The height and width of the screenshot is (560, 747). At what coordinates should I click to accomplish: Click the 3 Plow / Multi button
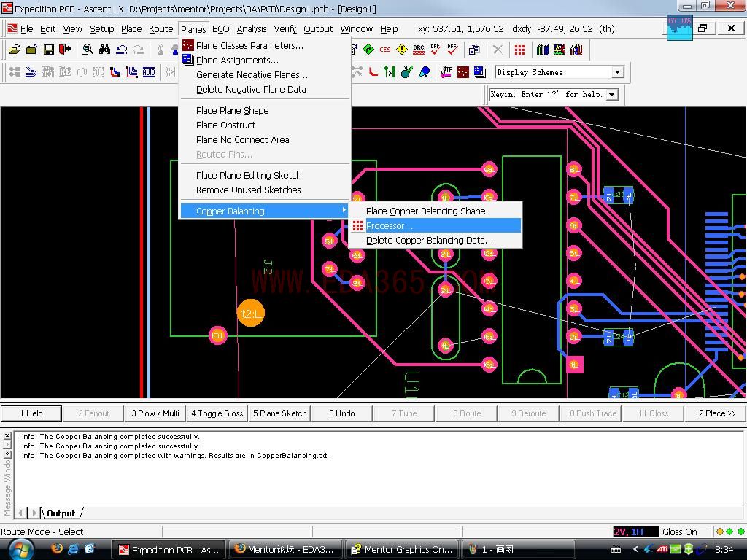(x=155, y=413)
